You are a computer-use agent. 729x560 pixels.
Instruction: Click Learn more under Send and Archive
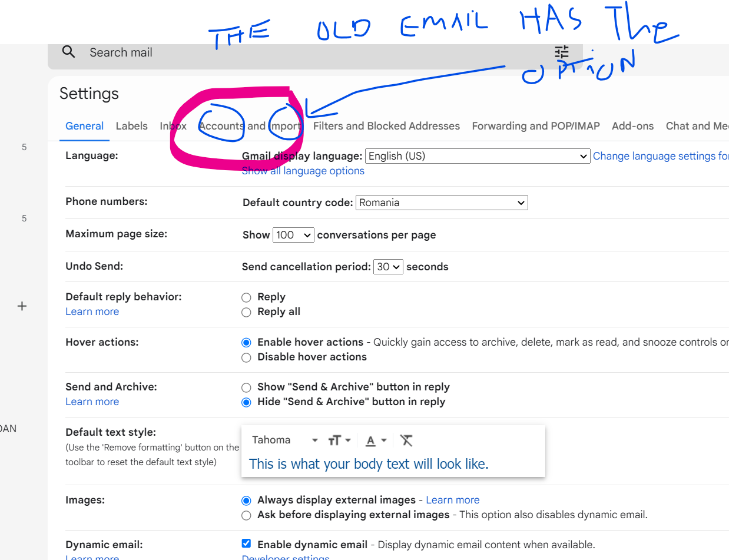92,402
